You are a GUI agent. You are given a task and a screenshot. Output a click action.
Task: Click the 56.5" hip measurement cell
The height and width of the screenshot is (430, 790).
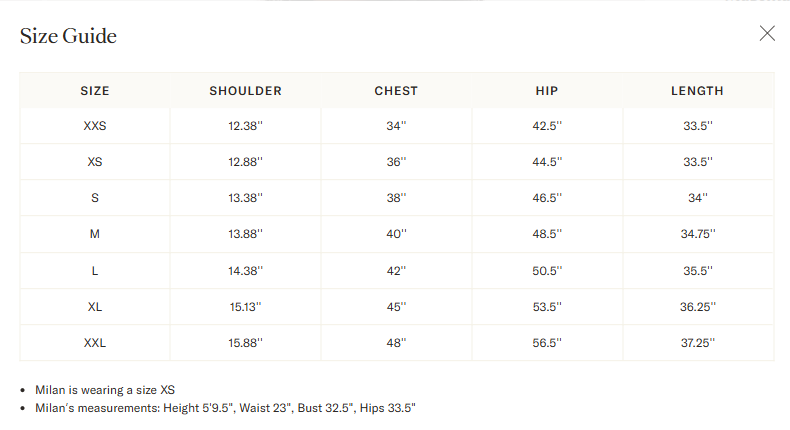click(x=547, y=343)
